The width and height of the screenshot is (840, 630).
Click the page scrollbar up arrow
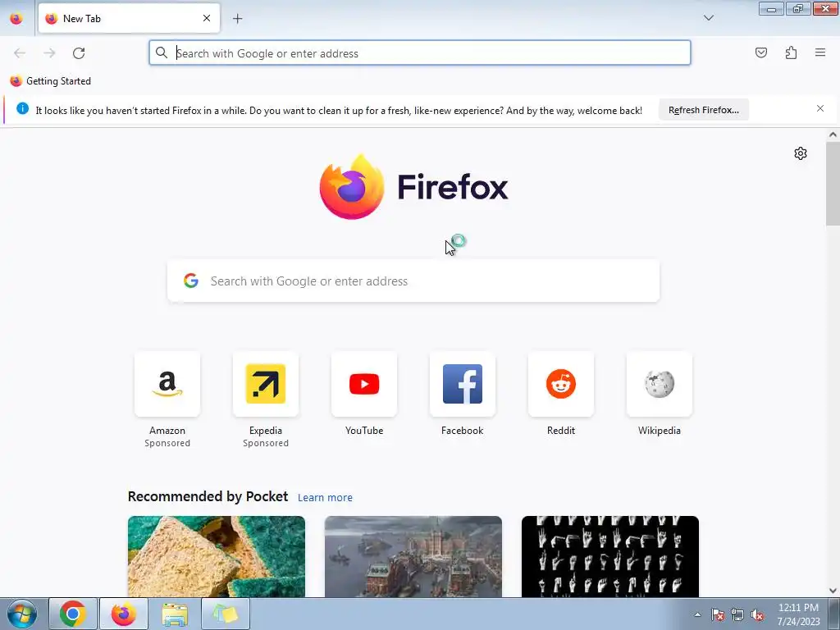pos(833,135)
